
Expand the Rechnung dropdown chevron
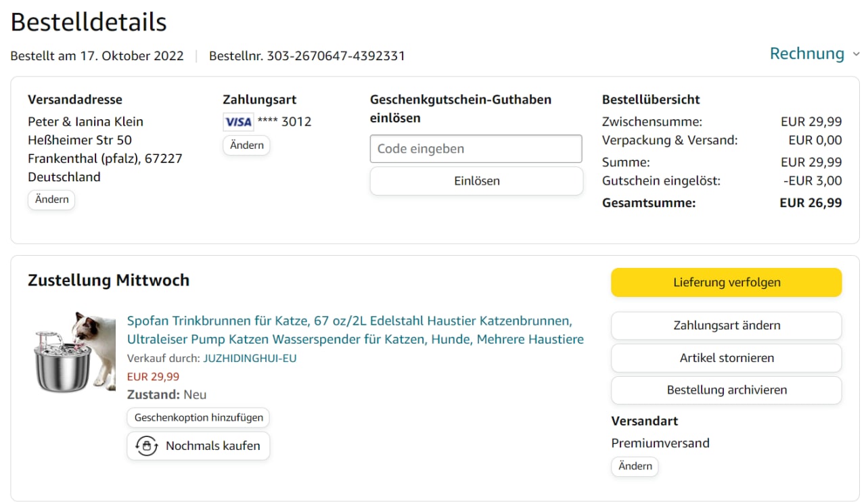pos(856,54)
